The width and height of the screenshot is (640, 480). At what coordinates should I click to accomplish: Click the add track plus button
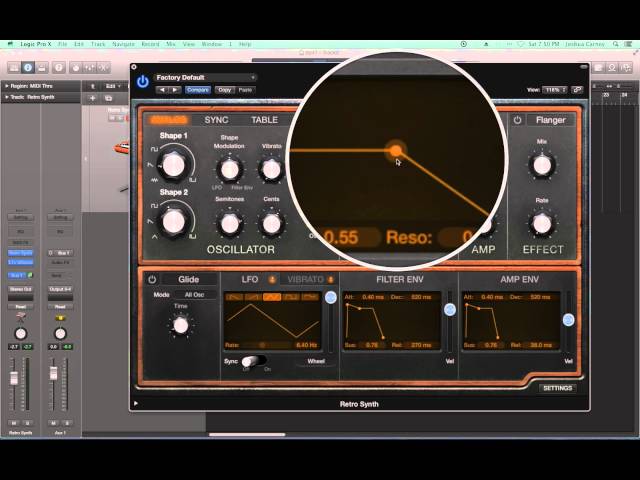(x=93, y=98)
